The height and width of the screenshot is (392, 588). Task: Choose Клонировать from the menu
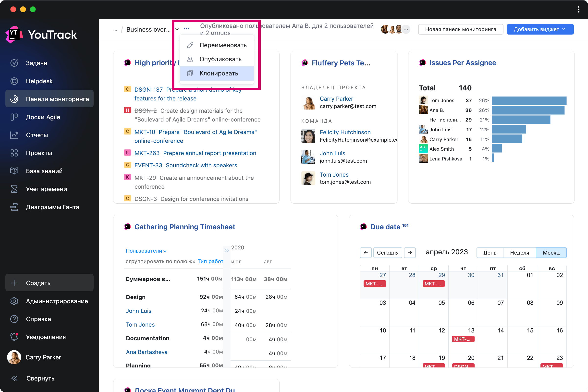coord(219,73)
